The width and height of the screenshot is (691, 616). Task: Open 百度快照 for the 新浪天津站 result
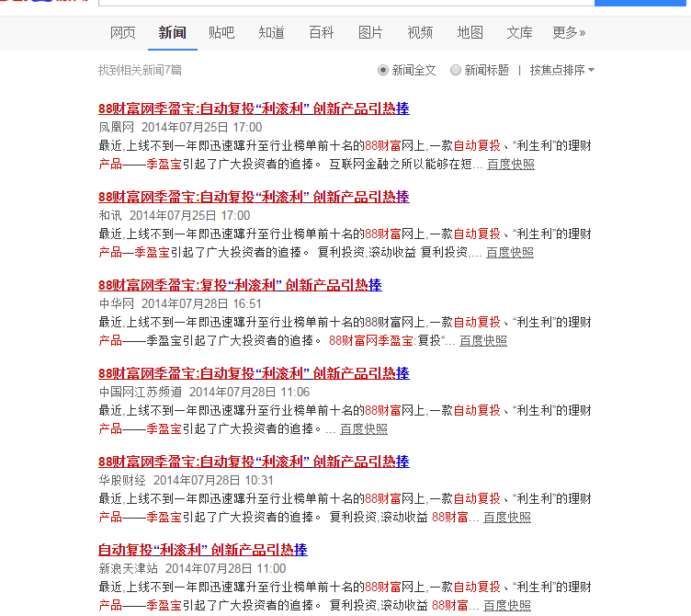click(x=507, y=605)
